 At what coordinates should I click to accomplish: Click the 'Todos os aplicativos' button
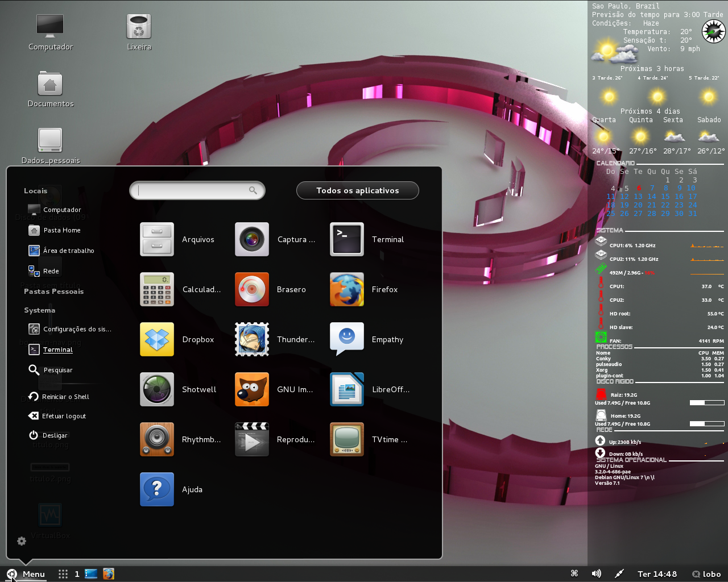pyautogui.click(x=357, y=190)
